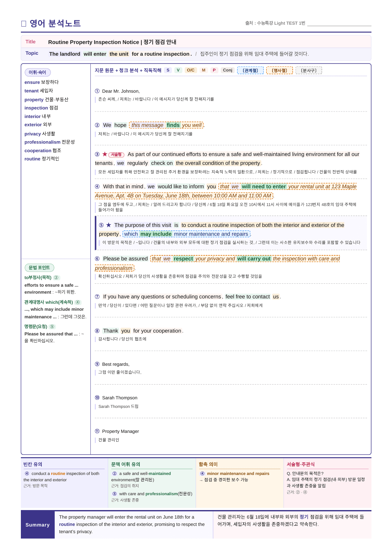Click the vocabulary word interior
The width and height of the screenshot is (392, 555).
33,116
